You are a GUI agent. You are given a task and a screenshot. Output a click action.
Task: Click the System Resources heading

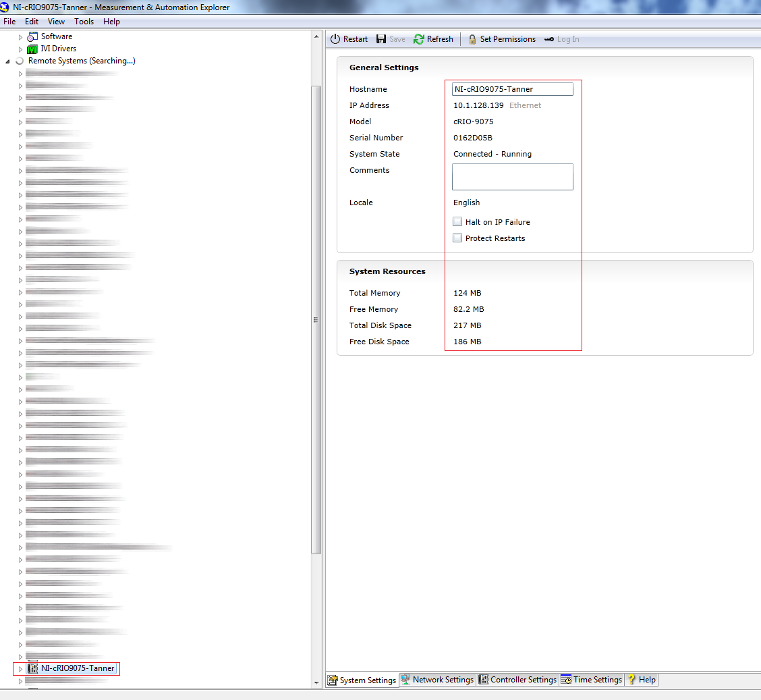coord(387,271)
